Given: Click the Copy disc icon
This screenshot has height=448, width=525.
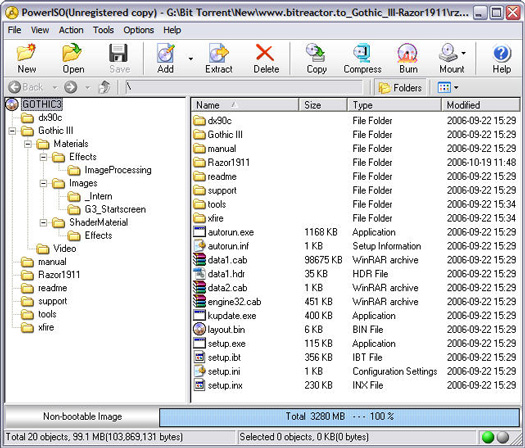Looking at the screenshot, I should click(x=316, y=53).
